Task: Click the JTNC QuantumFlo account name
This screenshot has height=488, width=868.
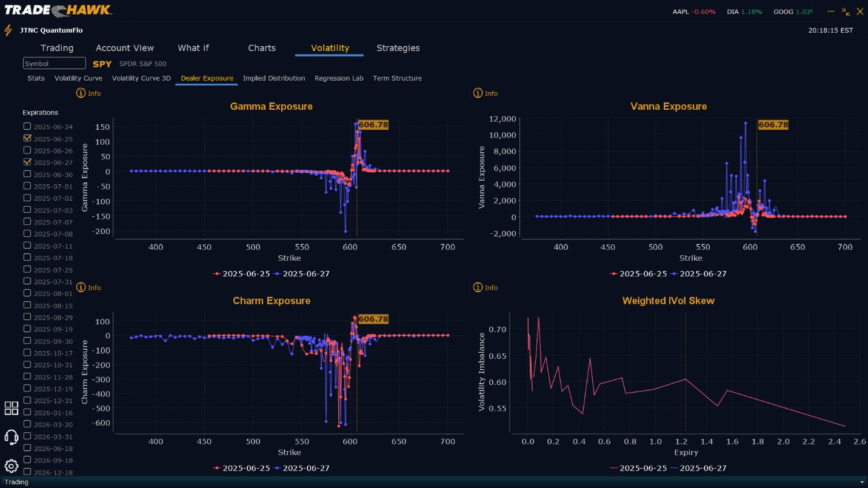Action: [x=52, y=30]
